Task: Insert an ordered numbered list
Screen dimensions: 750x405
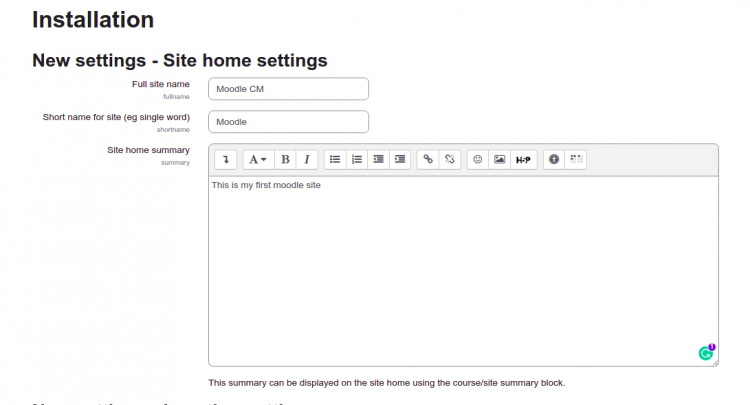Action: tap(357, 159)
